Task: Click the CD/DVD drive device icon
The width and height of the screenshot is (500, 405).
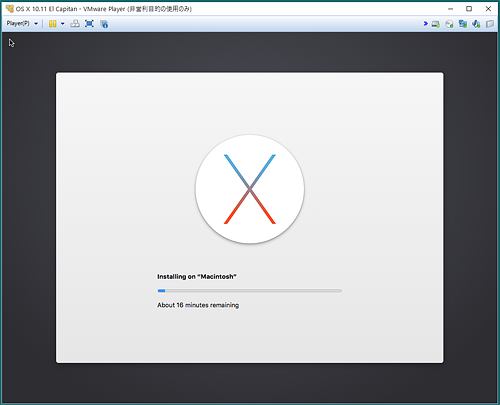Action: point(449,24)
